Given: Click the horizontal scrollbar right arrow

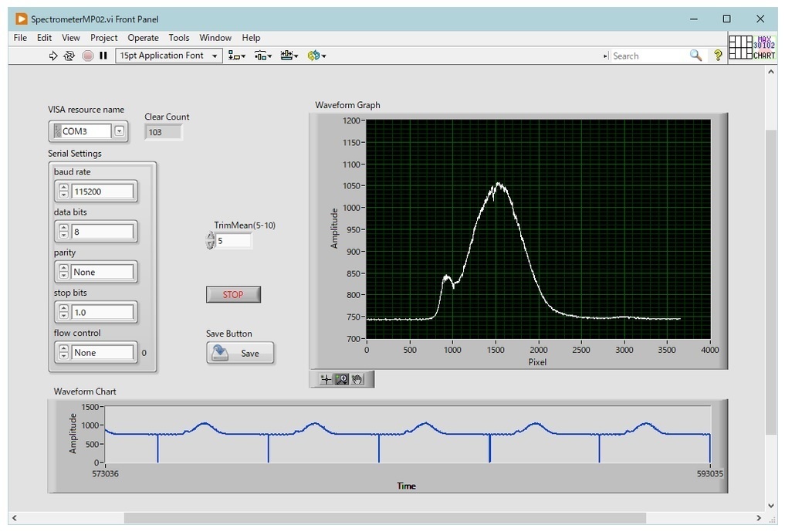Looking at the screenshot, I should [759, 517].
